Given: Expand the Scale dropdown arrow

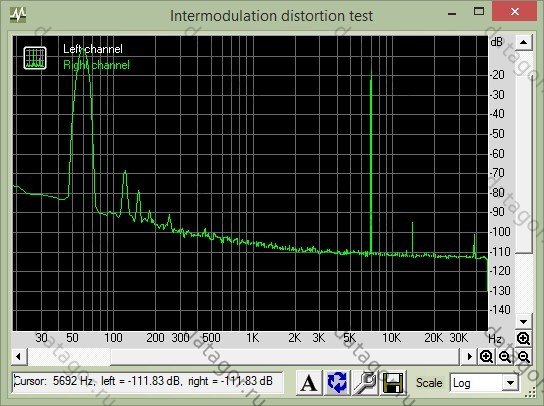Looking at the screenshot, I should click(x=510, y=383).
